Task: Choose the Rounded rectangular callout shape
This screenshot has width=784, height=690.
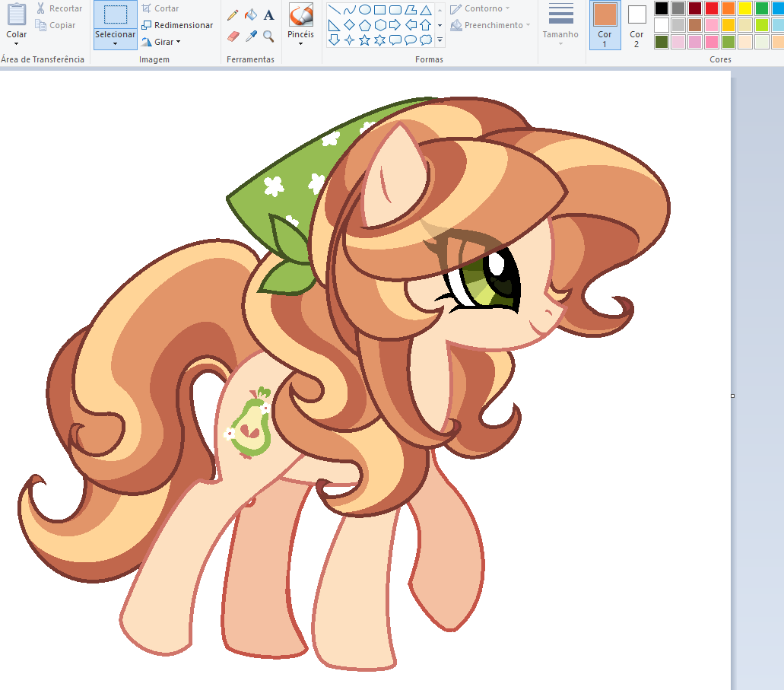Action: pyautogui.click(x=395, y=40)
